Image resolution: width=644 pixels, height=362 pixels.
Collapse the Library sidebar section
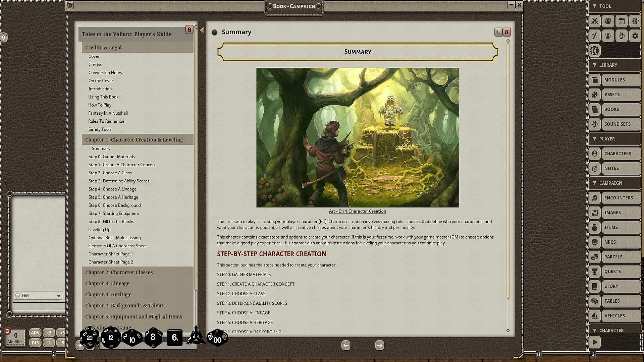pyautogui.click(x=595, y=65)
